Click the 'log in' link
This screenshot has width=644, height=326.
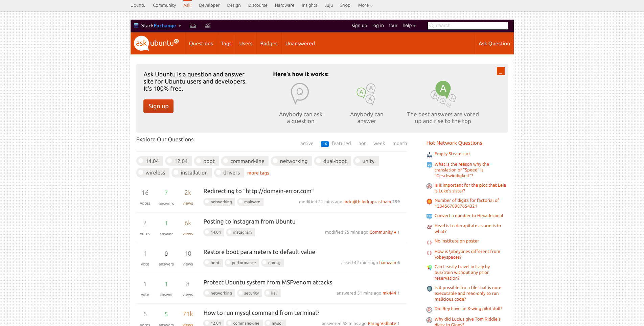(378, 26)
